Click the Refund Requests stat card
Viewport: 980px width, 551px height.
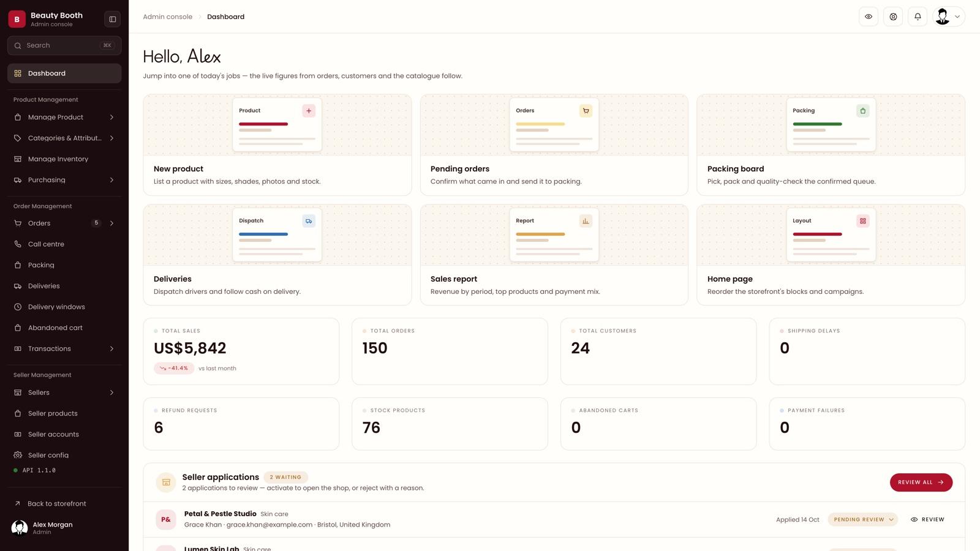pos(241,424)
